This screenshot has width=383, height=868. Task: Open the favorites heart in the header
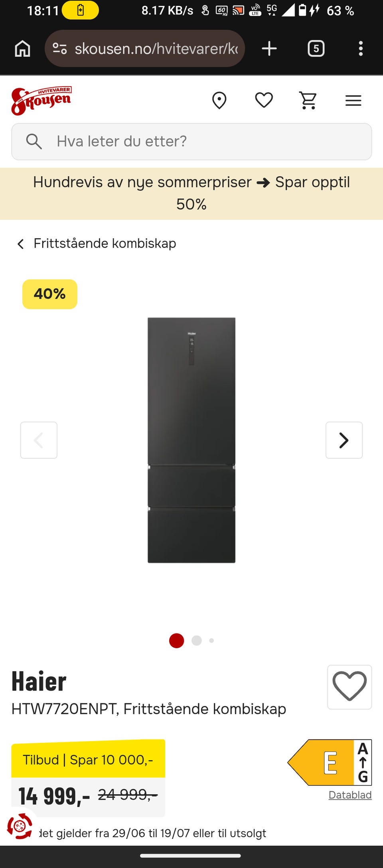(x=264, y=100)
